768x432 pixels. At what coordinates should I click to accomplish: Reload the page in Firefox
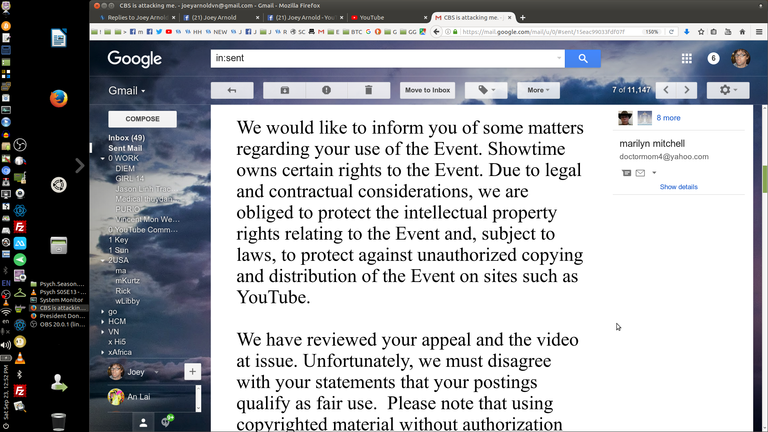672,32
